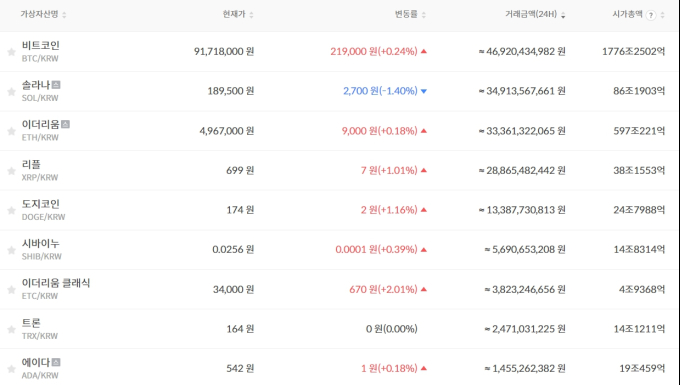
Task: Click the change 2,700 원(-1.40%)
Action: point(380,91)
